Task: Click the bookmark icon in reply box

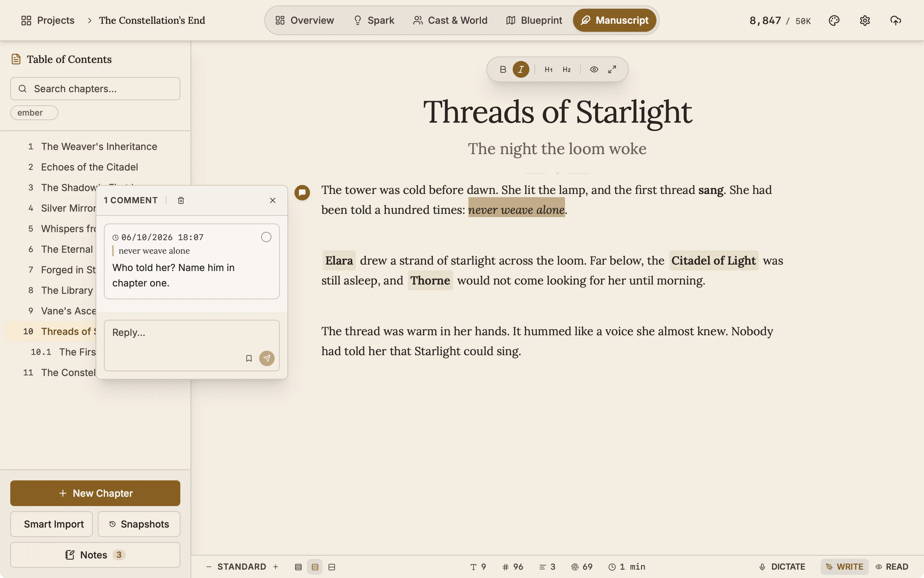Action: click(249, 358)
